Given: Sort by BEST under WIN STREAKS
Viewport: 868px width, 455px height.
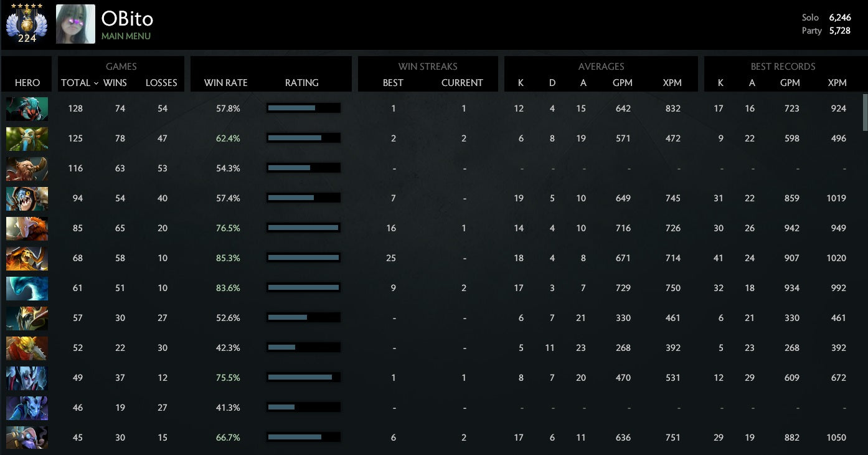Looking at the screenshot, I should click(x=393, y=83).
